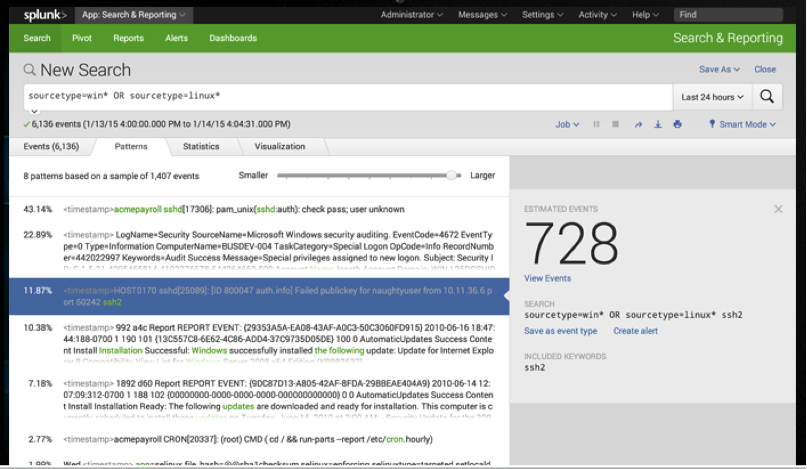Switch to Patterns tab
The image size is (807, 469).
click(131, 147)
